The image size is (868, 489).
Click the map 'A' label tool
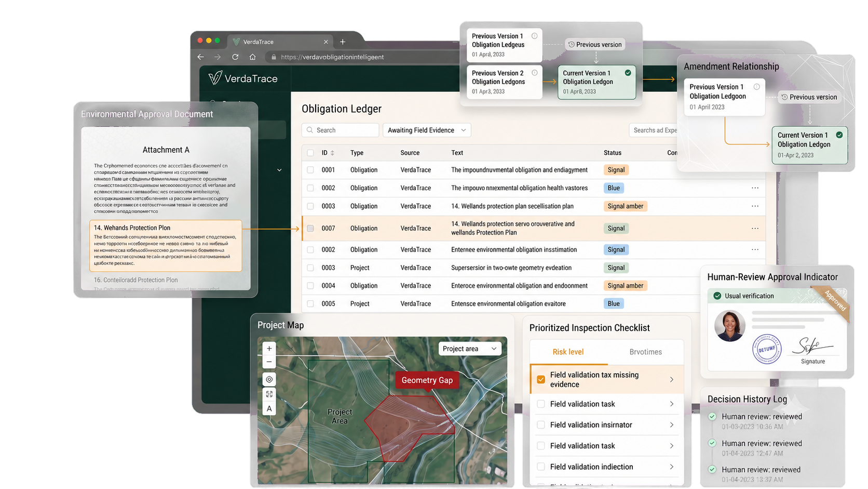pyautogui.click(x=269, y=408)
